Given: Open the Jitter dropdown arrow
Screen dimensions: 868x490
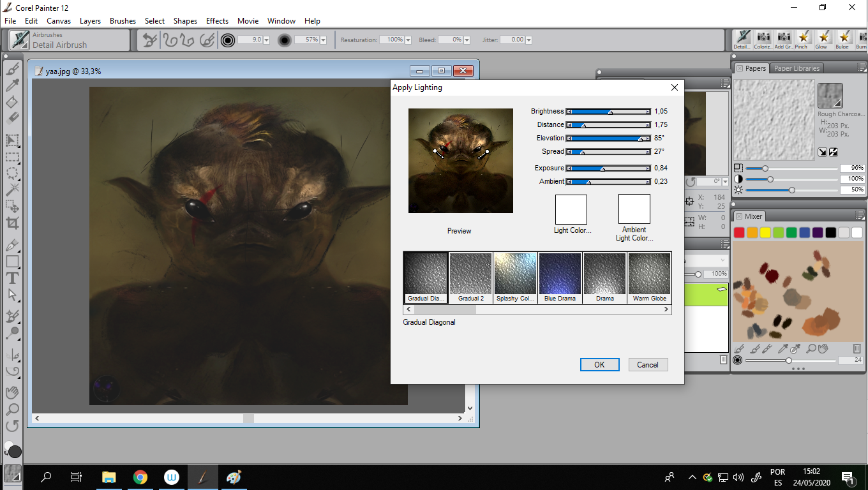Looking at the screenshot, I should point(528,40).
